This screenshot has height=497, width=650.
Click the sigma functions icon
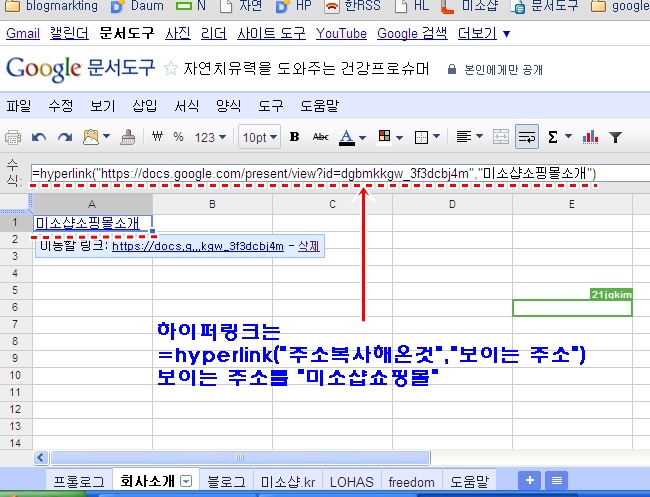[x=553, y=137]
